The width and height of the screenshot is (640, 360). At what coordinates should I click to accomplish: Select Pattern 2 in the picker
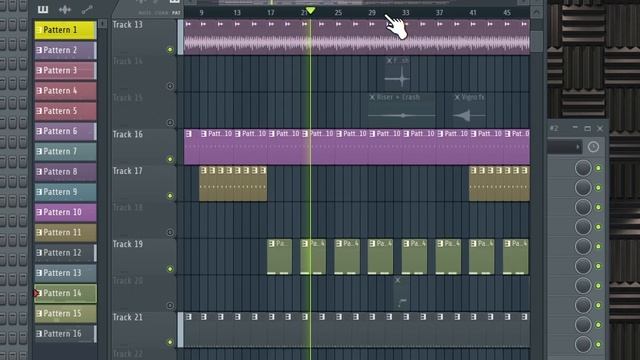pos(65,50)
